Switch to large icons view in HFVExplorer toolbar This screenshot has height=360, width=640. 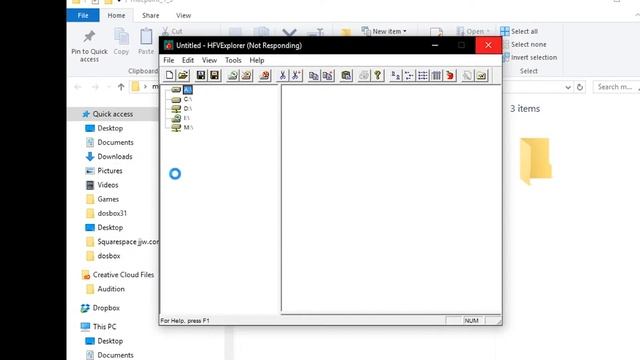(x=396, y=75)
